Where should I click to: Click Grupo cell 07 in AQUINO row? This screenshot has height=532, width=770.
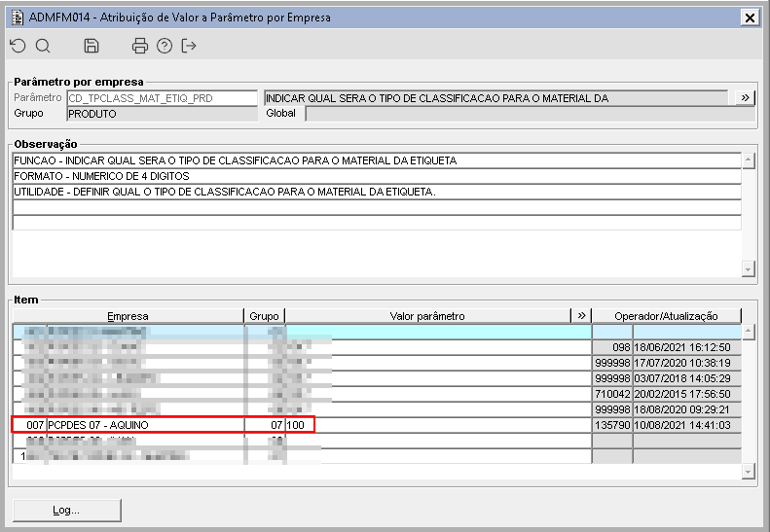[265, 425]
